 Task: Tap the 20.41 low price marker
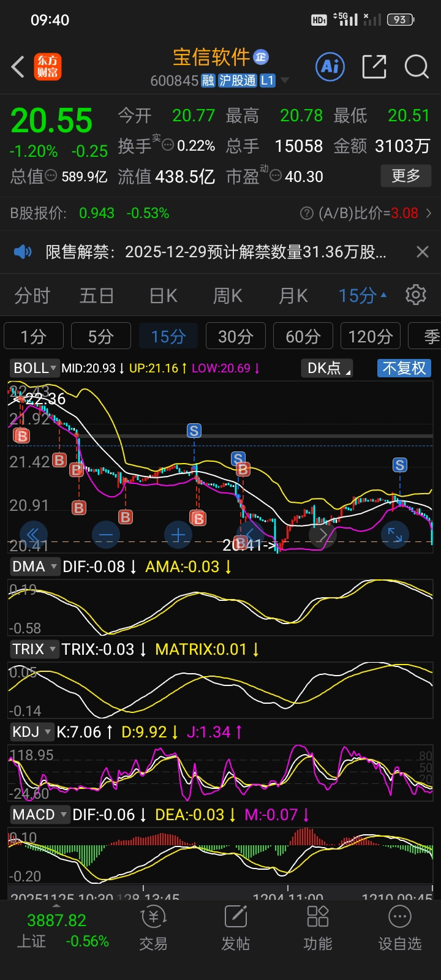(249, 545)
